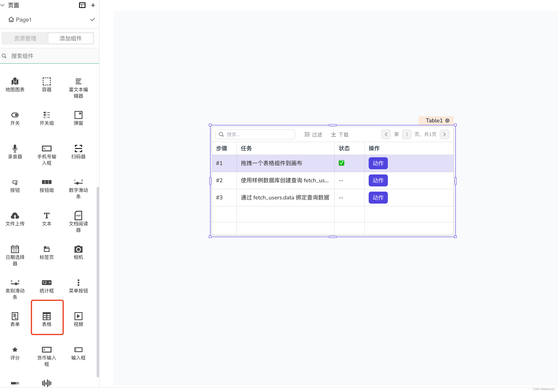Image resolution: width=558 pixels, height=392 pixels.
Task: Toggle the green status checkbox in row #1
Action: coord(341,163)
